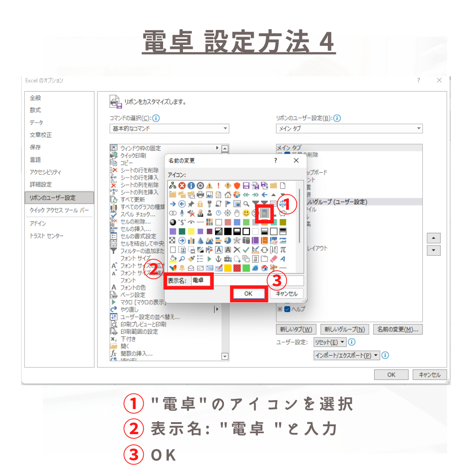Expand the ヘルプ tree node
The width and height of the screenshot is (476, 476).
(280, 309)
